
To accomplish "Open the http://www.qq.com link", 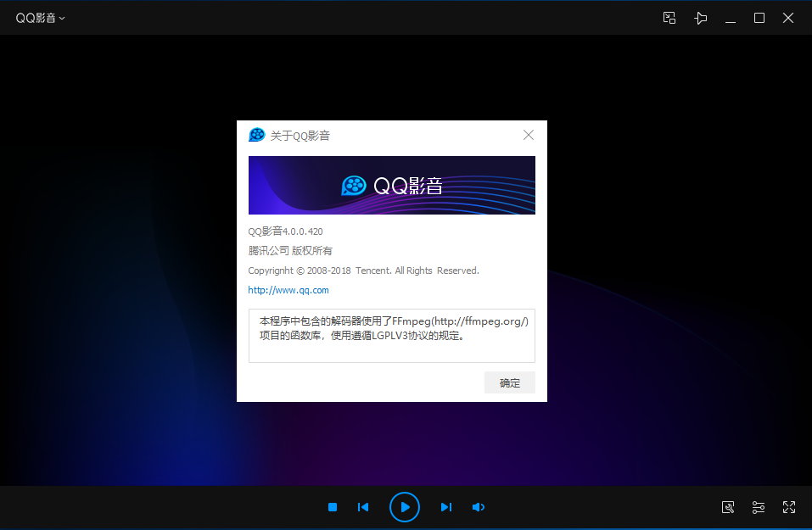I will (x=288, y=290).
